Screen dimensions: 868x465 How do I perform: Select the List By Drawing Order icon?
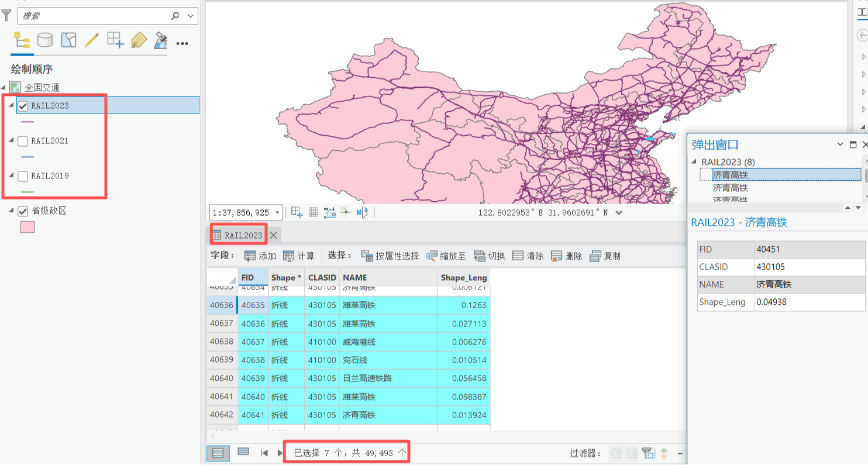click(22, 40)
